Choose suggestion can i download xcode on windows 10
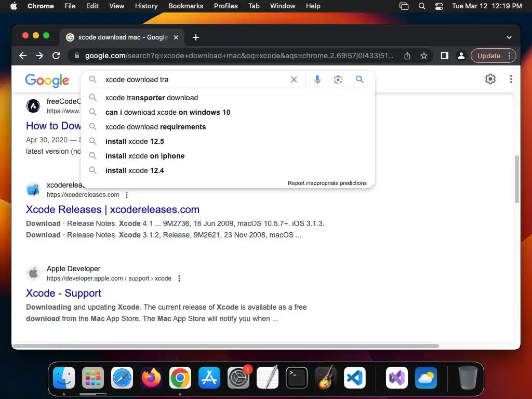 pyautogui.click(x=228, y=112)
